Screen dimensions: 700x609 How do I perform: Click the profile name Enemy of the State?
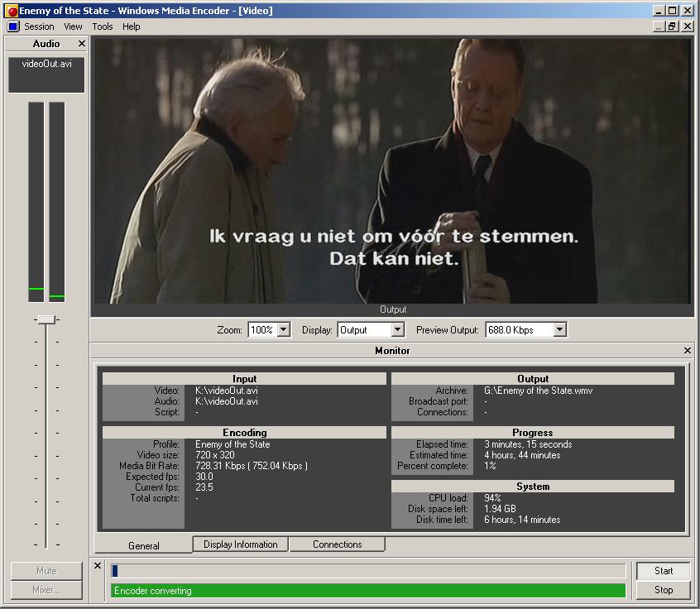tap(233, 444)
